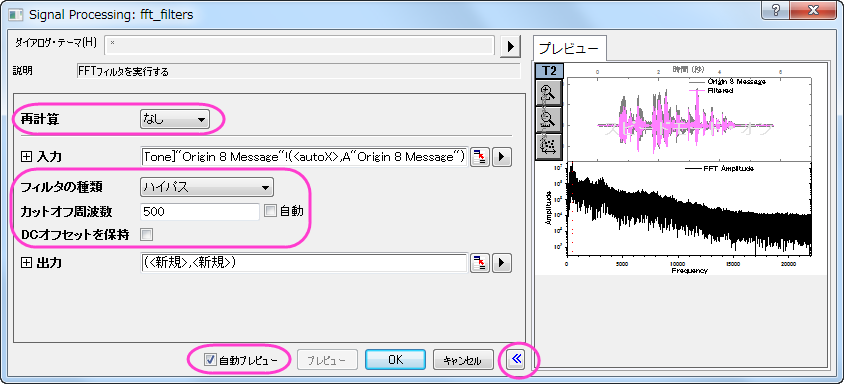Image resolution: width=844 pixels, height=384 pixels.
Task: Click the カットオフ周波数 field with 500
Action: [200, 212]
